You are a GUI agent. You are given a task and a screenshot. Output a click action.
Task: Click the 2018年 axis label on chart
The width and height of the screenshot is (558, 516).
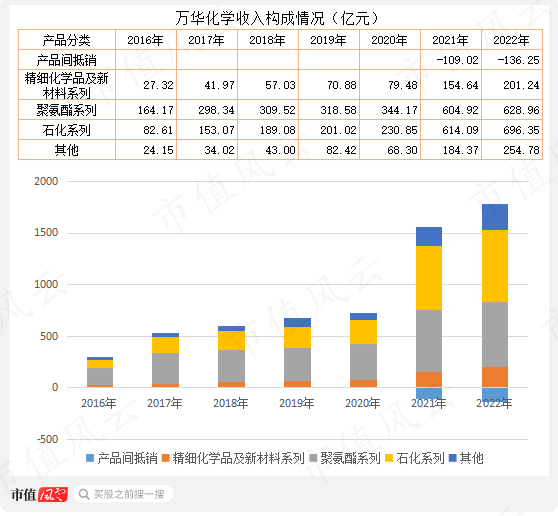click(x=230, y=403)
